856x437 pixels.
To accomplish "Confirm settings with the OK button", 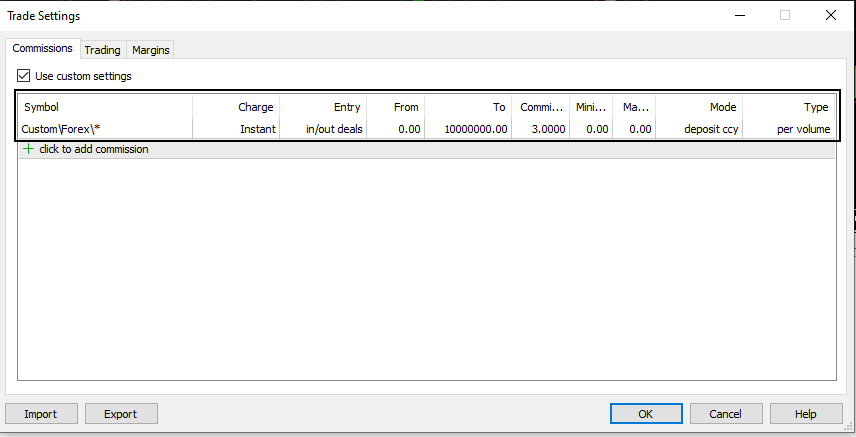I will [x=645, y=414].
